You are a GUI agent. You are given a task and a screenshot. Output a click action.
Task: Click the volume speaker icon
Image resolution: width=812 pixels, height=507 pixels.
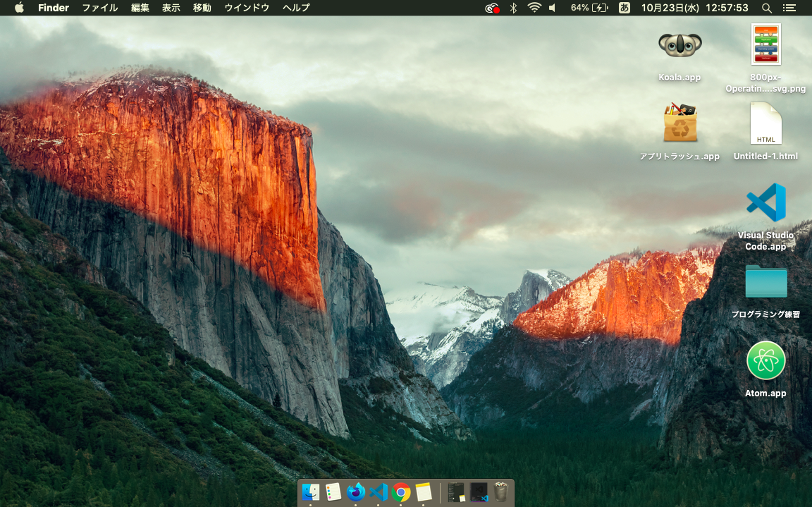553,8
